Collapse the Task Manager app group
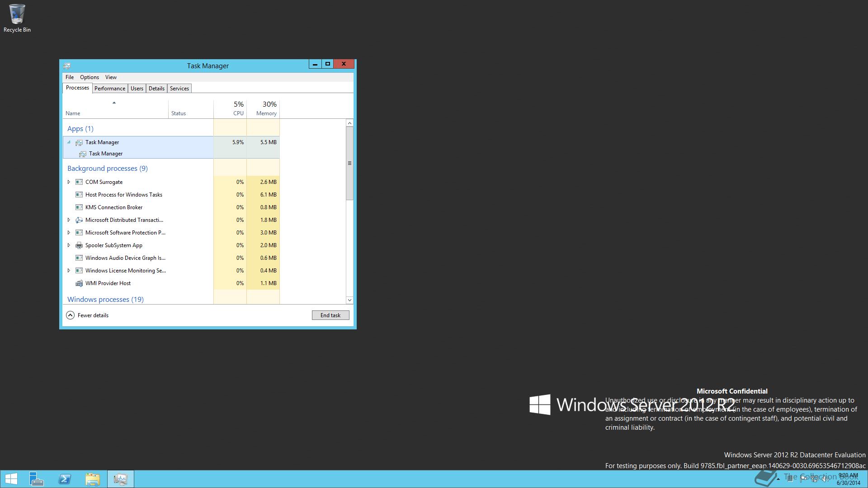The height and width of the screenshot is (488, 868). point(69,142)
